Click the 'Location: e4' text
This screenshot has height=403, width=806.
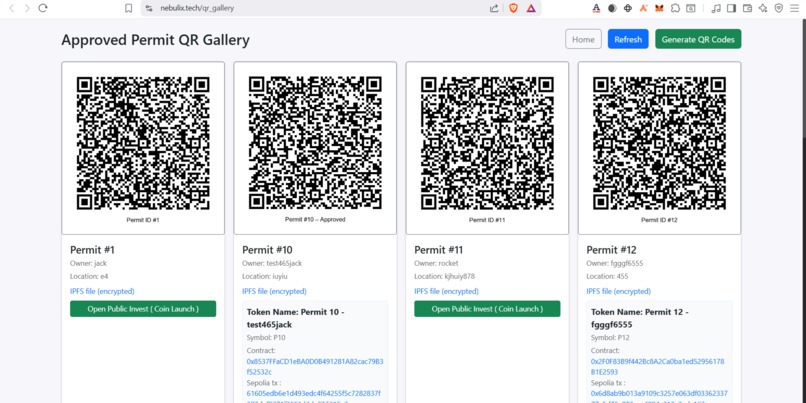click(89, 276)
